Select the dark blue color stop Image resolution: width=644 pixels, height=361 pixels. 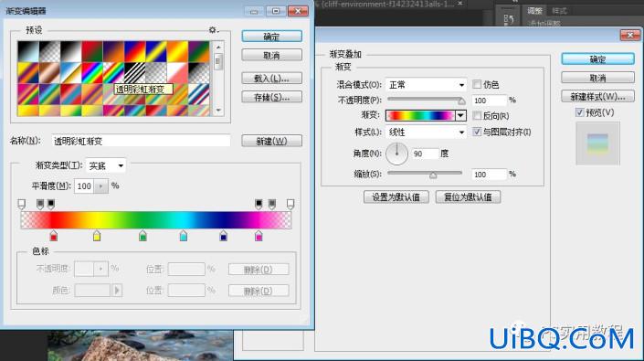click(223, 236)
